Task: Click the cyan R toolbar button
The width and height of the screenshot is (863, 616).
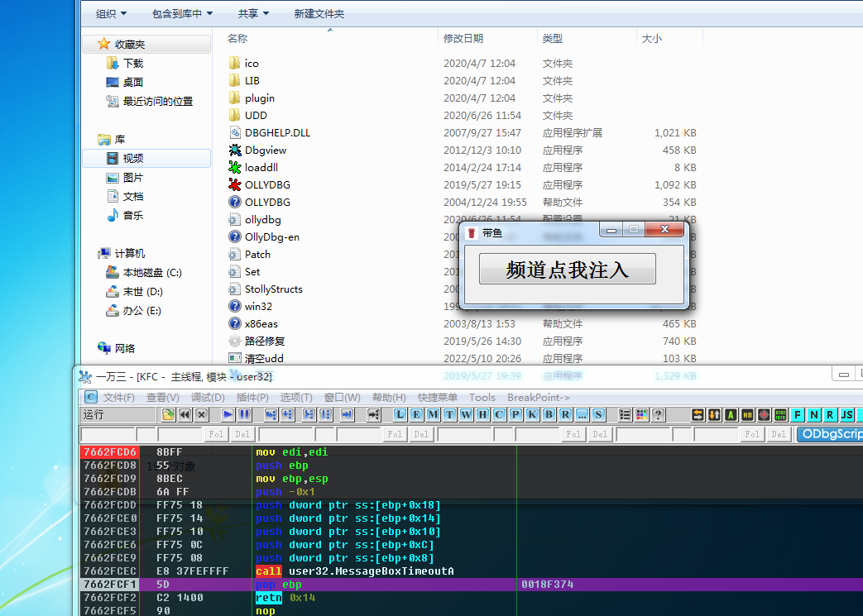Action: [x=831, y=414]
